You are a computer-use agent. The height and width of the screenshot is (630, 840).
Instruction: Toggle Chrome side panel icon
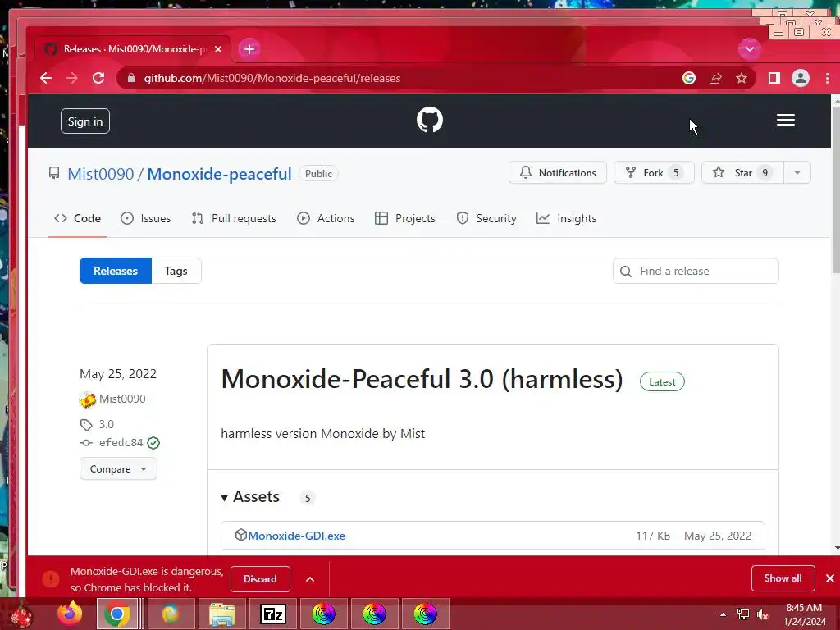point(774,78)
